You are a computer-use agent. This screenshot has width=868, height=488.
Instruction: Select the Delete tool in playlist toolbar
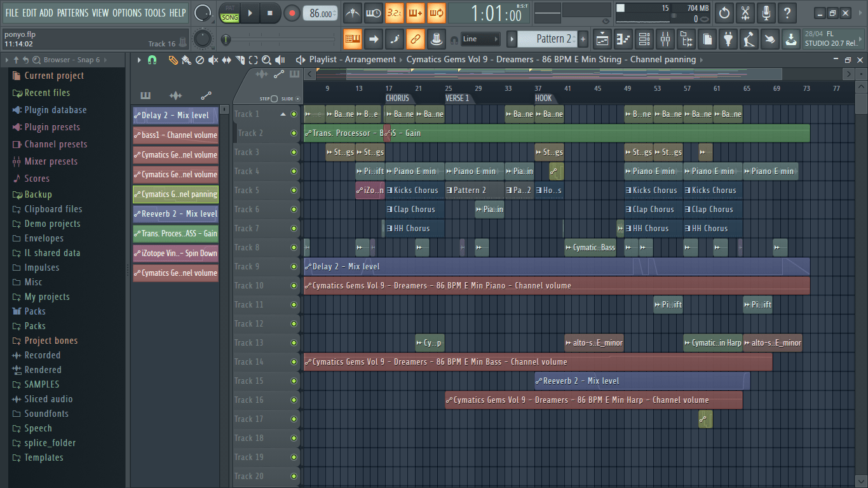click(x=200, y=60)
